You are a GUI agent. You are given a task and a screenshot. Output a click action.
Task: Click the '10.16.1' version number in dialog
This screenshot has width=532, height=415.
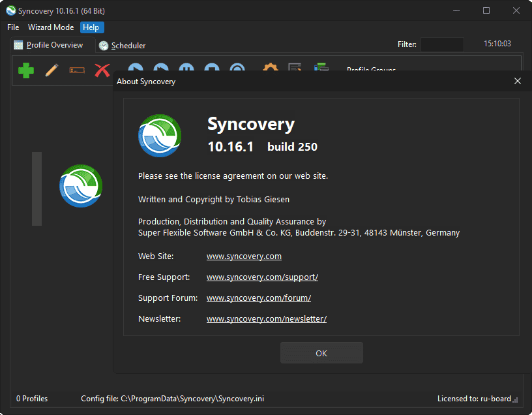tap(230, 147)
